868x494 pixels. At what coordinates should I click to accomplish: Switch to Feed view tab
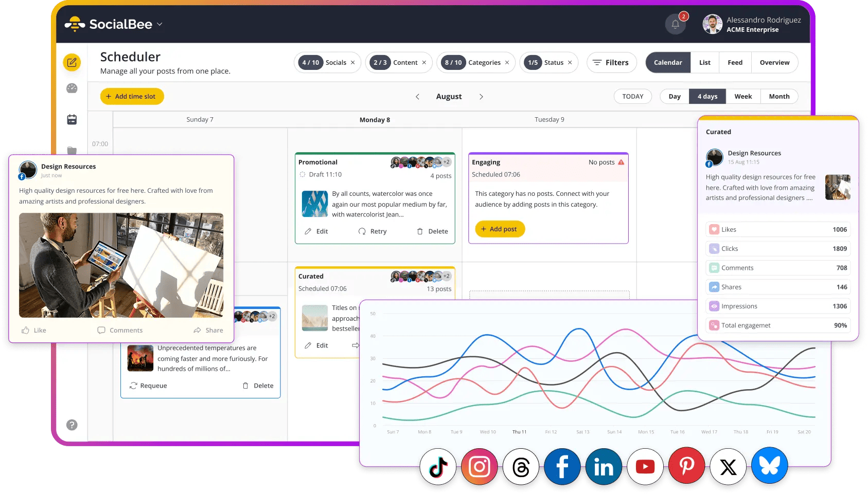pos(735,63)
